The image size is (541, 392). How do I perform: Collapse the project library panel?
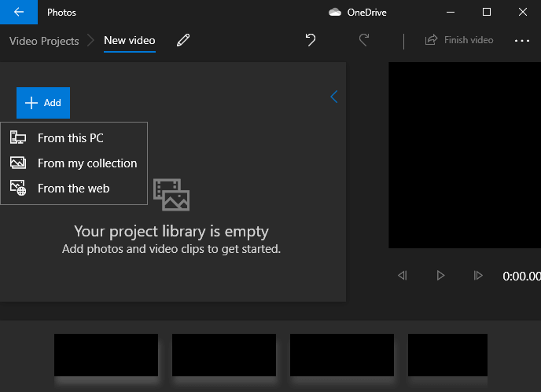click(x=334, y=97)
